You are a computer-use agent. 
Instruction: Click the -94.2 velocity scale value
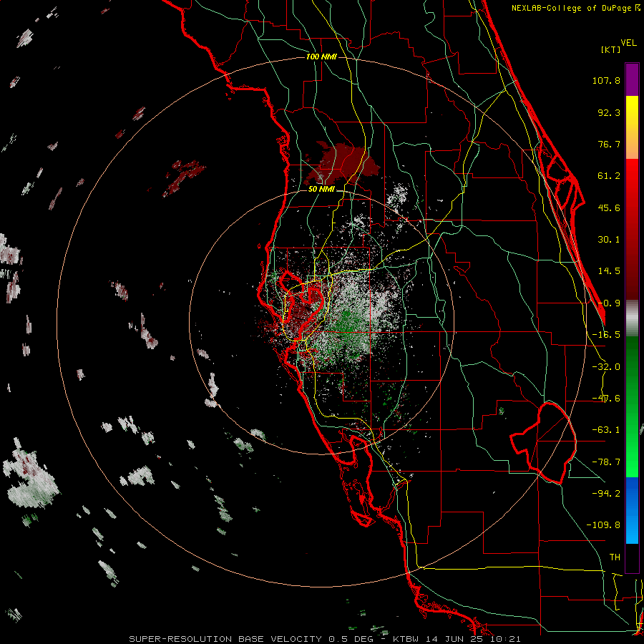click(x=606, y=493)
